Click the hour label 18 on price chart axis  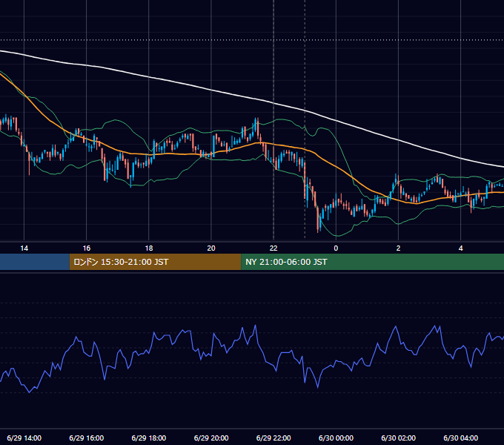[x=149, y=248]
